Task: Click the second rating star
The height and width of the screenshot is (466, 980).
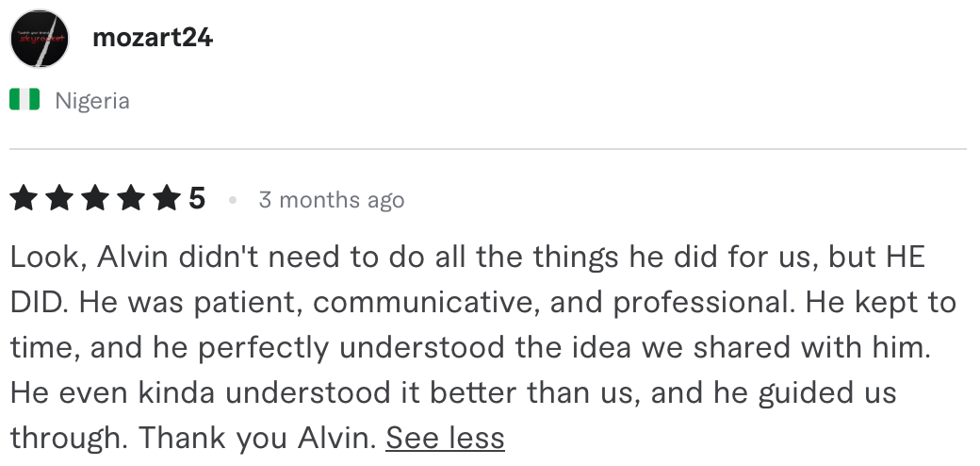Action: click(59, 199)
